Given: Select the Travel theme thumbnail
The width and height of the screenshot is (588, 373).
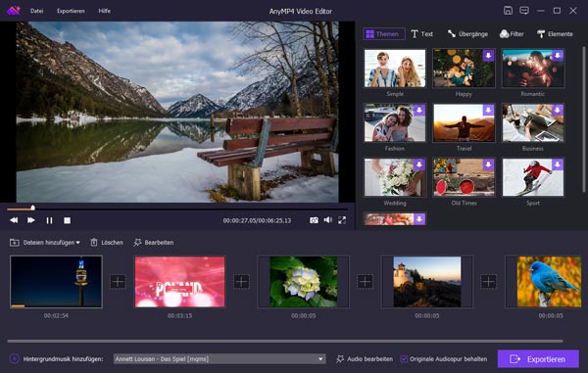Looking at the screenshot, I should coord(464,123).
